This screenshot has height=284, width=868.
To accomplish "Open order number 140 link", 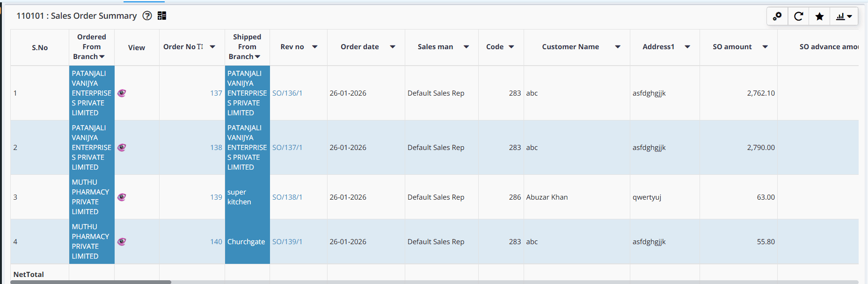I will click(x=216, y=242).
